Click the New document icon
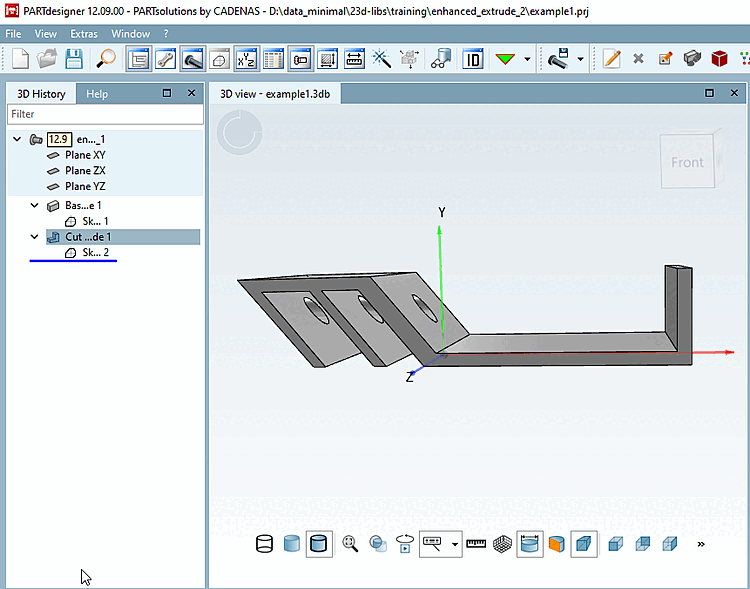 20,59
